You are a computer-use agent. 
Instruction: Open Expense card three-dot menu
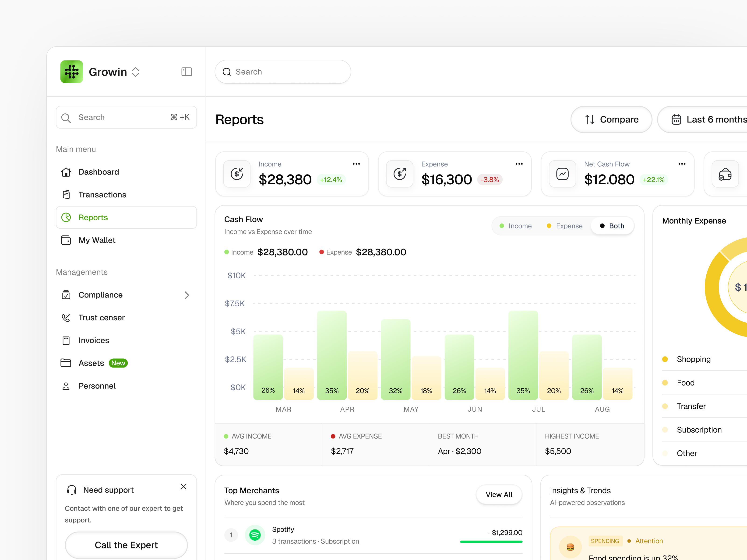click(x=519, y=164)
